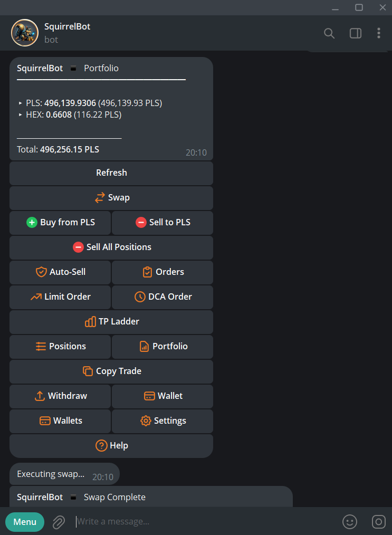This screenshot has height=535, width=392.
Task: Click the paperclip attachment icon
Action: (x=59, y=522)
